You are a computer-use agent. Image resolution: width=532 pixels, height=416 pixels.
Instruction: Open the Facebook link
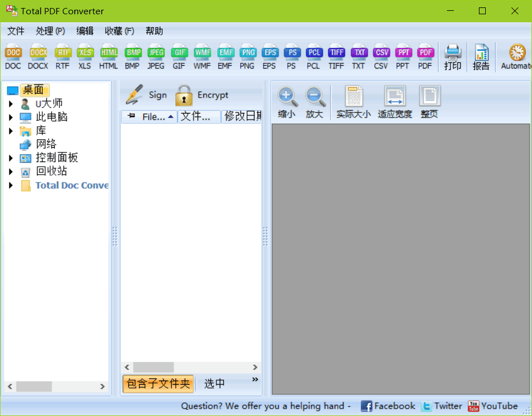click(x=388, y=406)
